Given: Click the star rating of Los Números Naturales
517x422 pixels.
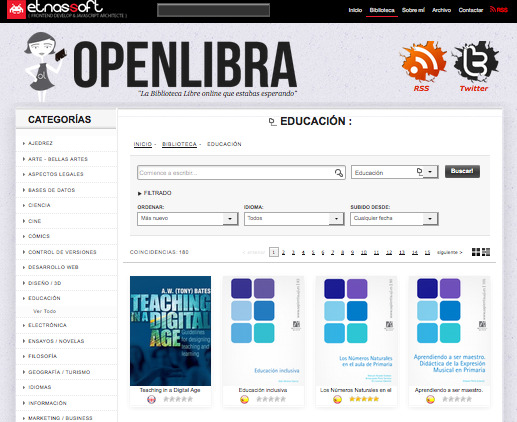Looking at the screenshot, I should click(x=364, y=399).
